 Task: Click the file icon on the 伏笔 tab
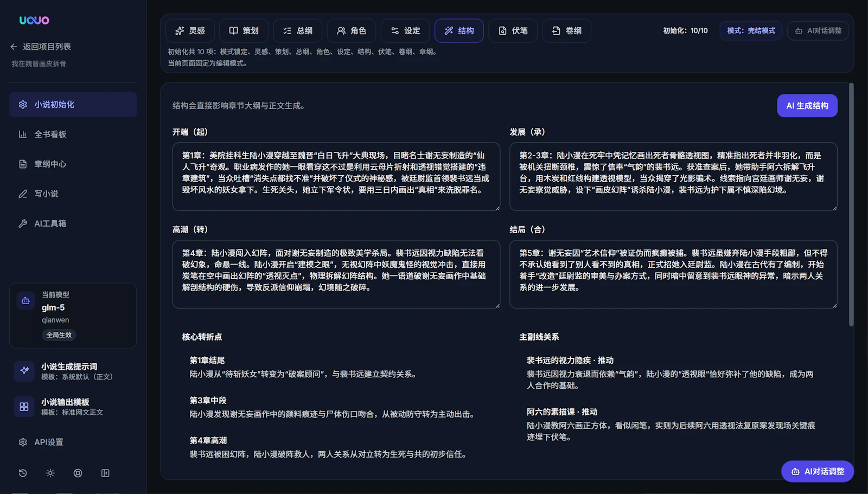pos(502,31)
